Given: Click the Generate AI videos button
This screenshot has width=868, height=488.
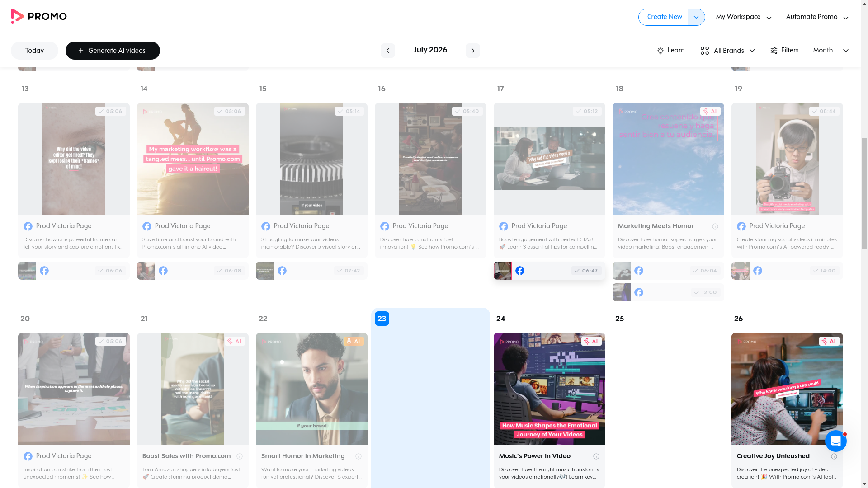Looking at the screenshot, I should 113,51.
